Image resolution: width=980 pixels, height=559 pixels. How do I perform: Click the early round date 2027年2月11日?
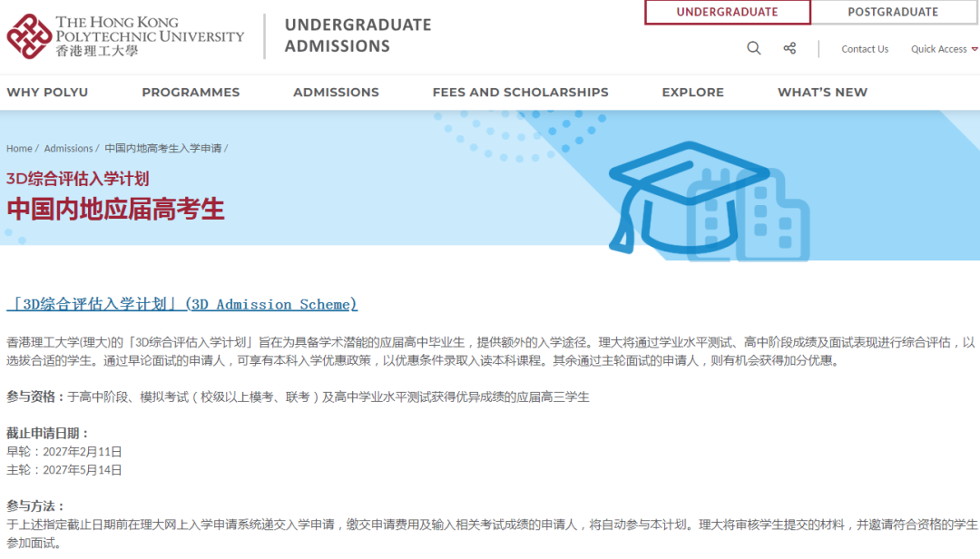[82, 451]
